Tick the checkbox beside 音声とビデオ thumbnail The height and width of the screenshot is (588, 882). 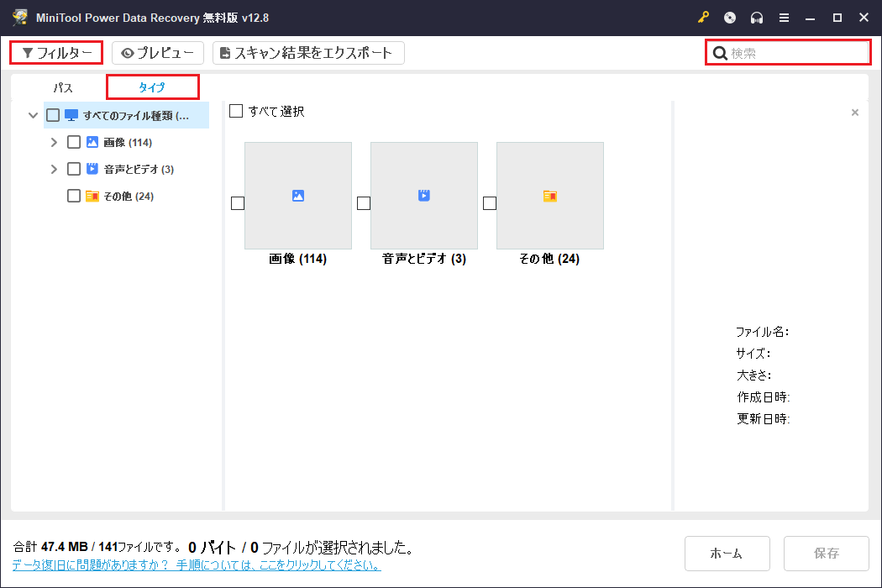364,203
